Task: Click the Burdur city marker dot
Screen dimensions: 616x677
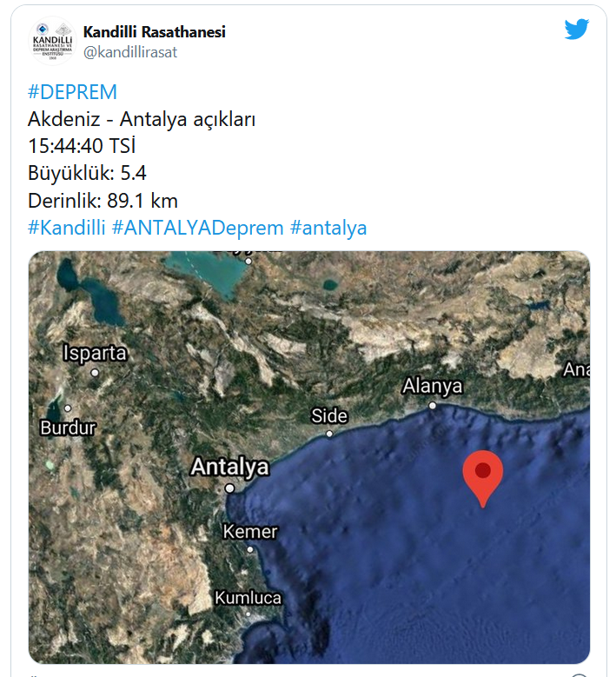Action: click(68, 408)
